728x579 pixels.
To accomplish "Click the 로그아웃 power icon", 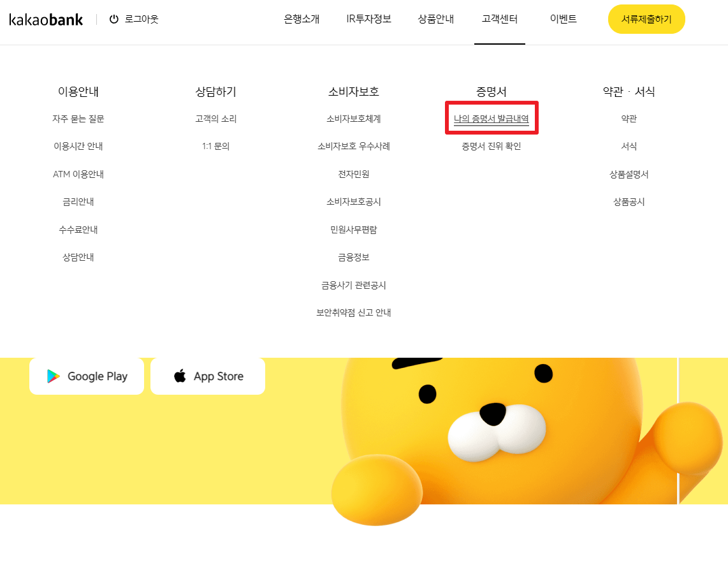I will click(x=114, y=19).
